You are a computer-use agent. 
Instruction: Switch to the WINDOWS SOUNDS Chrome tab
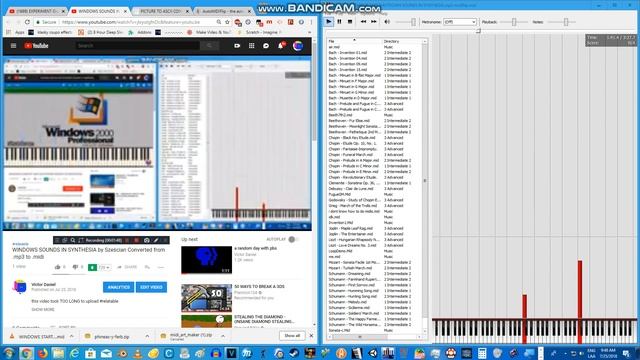(x=99, y=11)
